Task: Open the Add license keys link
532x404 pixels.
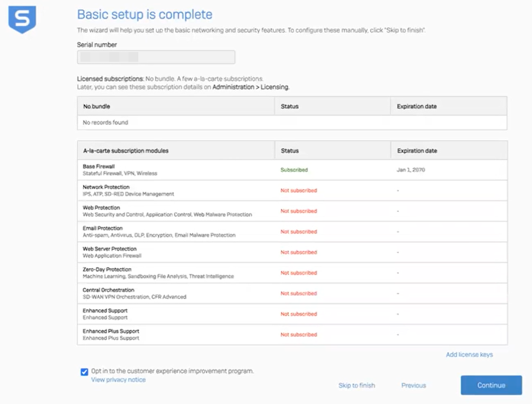Action: click(x=469, y=355)
